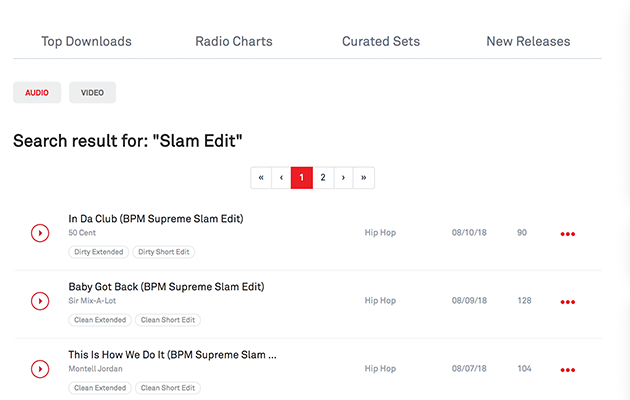Viewport: 630px width, 400px height.
Task: Open the Top Downloads tab
Action: (x=86, y=41)
